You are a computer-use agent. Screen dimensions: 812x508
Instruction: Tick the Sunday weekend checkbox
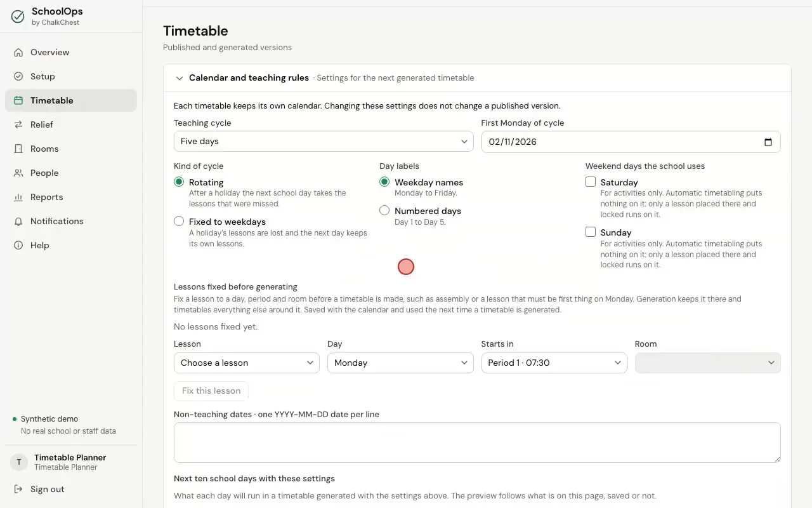coord(591,232)
